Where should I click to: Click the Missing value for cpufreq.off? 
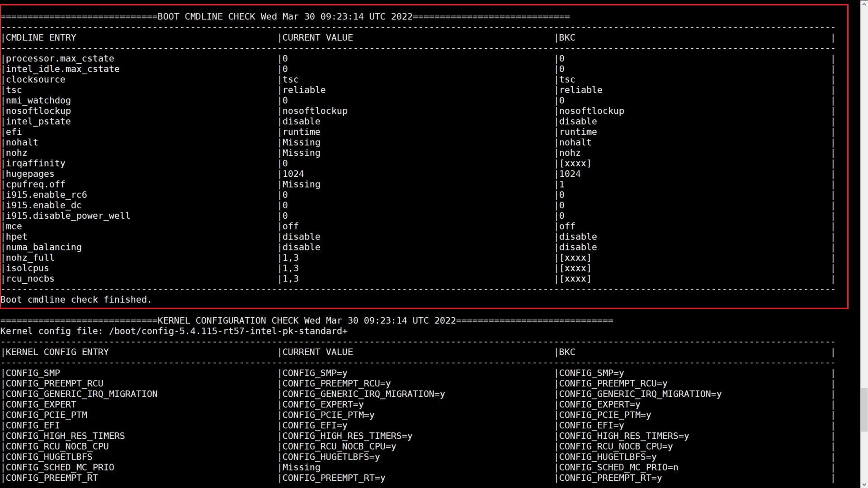[301, 184]
